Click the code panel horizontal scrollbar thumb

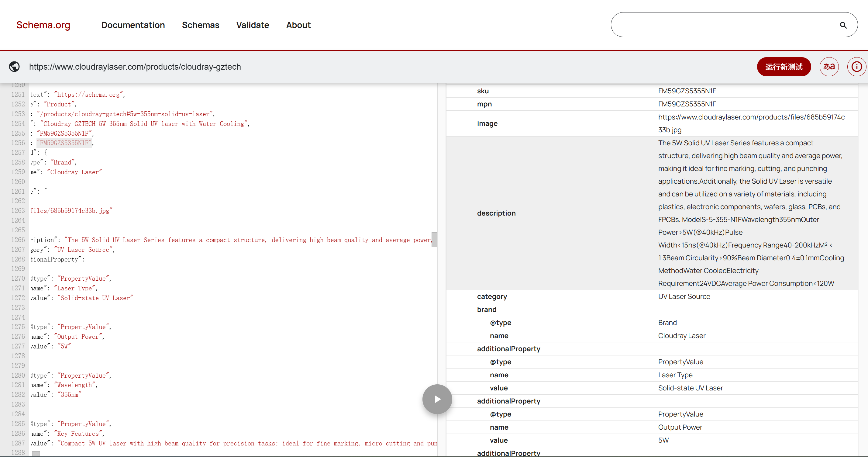click(x=36, y=454)
